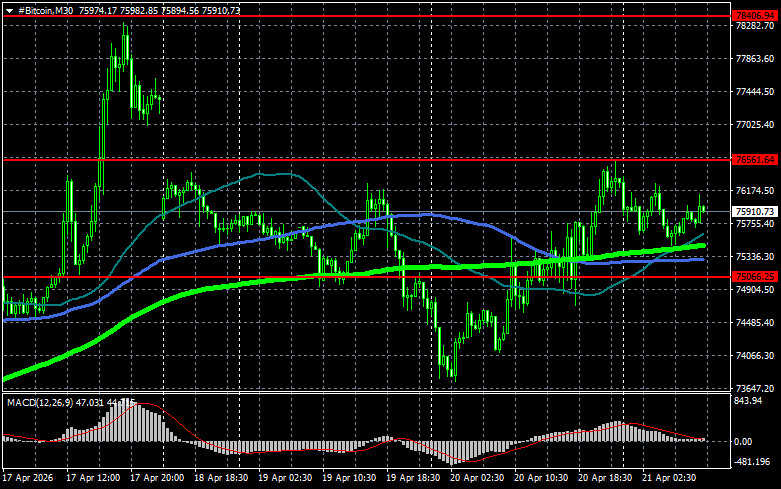
Task: Select the red 76561.64 price level label
Action: (755, 160)
